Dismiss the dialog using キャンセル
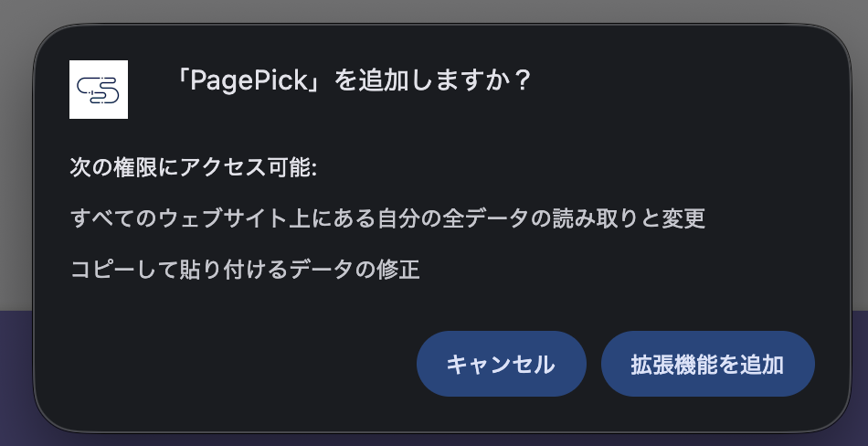868x446 pixels. [501, 364]
